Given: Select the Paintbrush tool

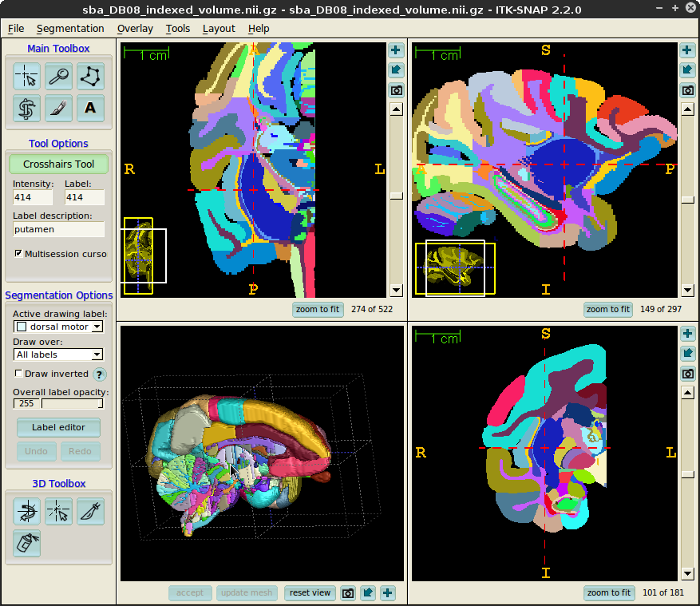Looking at the screenshot, I should (x=58, y=108).
